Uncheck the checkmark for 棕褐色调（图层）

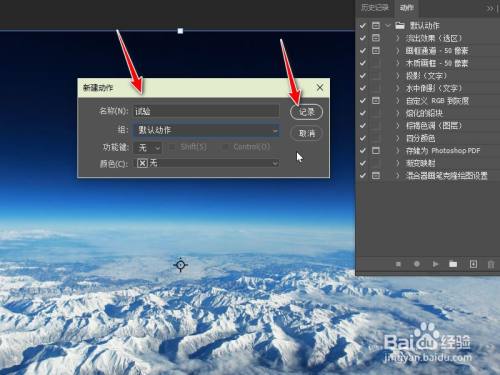[x=363, y=125]
